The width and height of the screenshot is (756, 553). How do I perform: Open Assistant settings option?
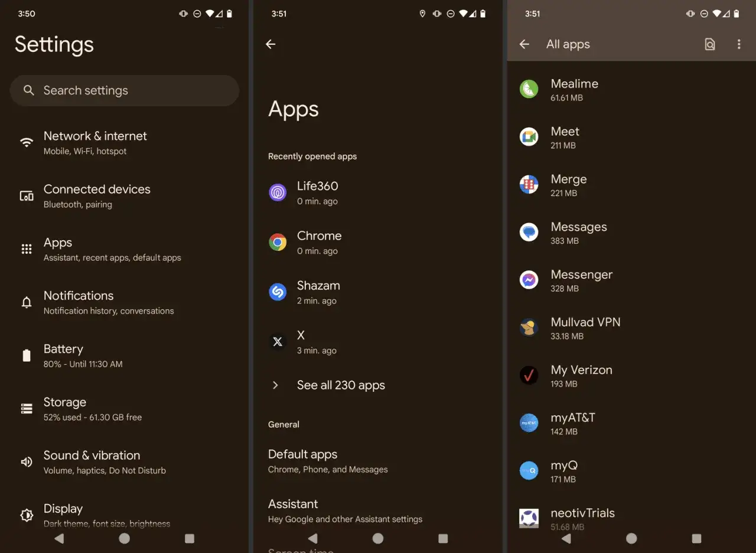[x=378, y=511]
